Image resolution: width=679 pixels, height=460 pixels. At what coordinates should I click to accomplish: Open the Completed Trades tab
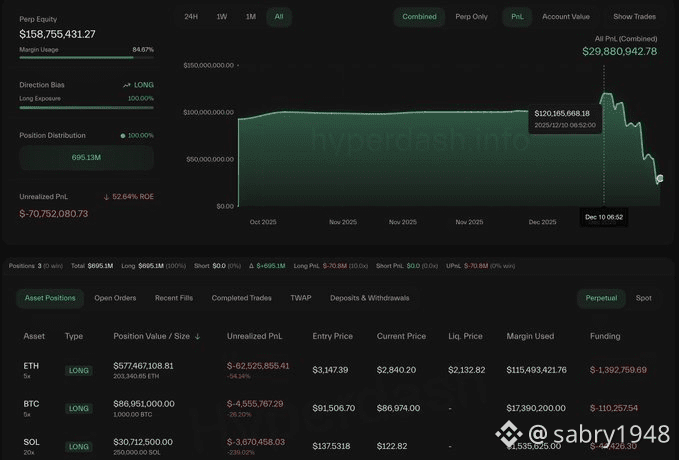point(242,298)
